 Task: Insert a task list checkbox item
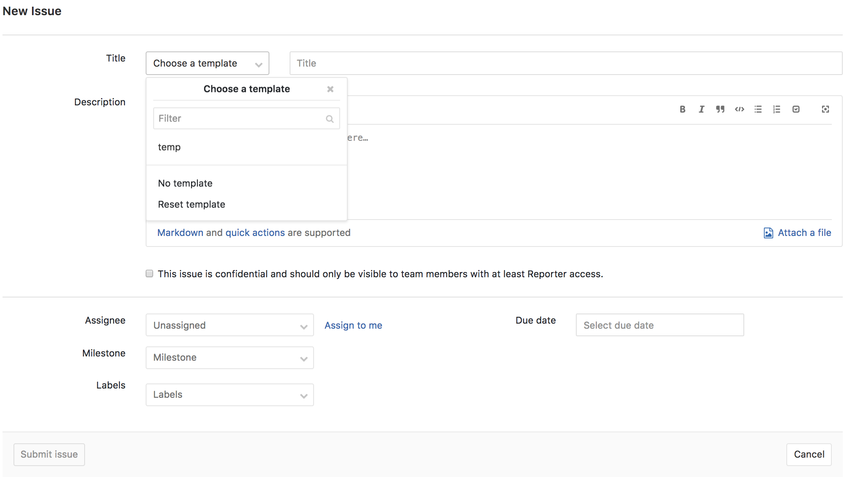(x=796, y=109)
